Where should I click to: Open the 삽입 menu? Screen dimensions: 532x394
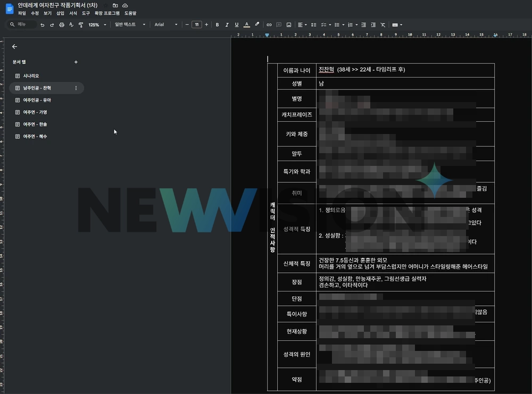point(60,13)
